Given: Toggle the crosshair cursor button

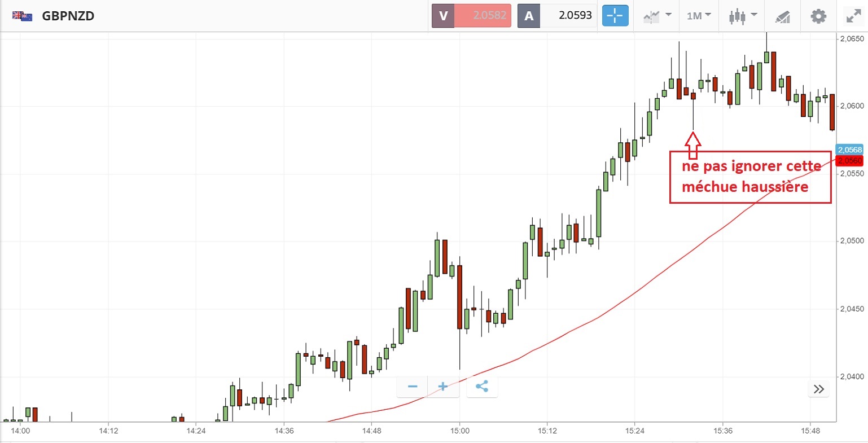Looking at the screenshot, I should (x=615, y=16).
